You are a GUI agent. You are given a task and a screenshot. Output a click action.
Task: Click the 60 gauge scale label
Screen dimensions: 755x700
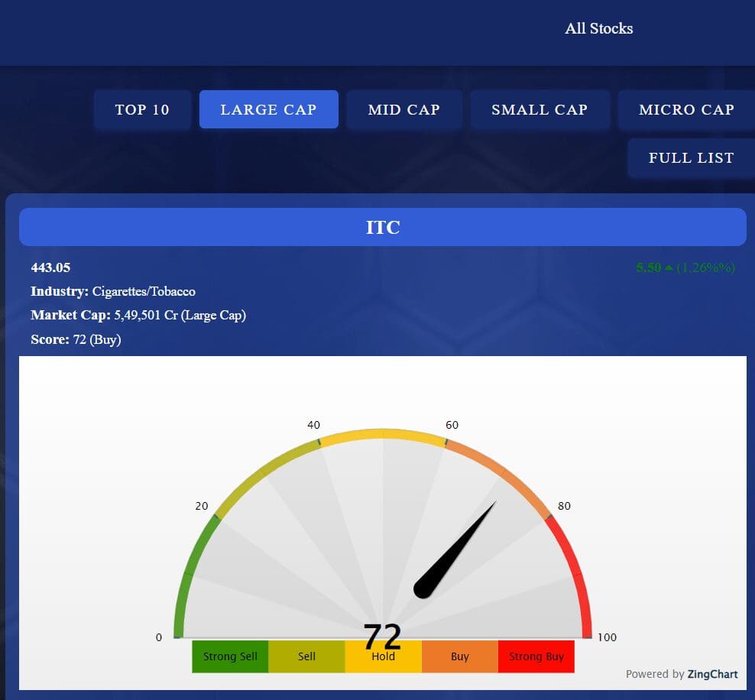(x=452, y=425)
